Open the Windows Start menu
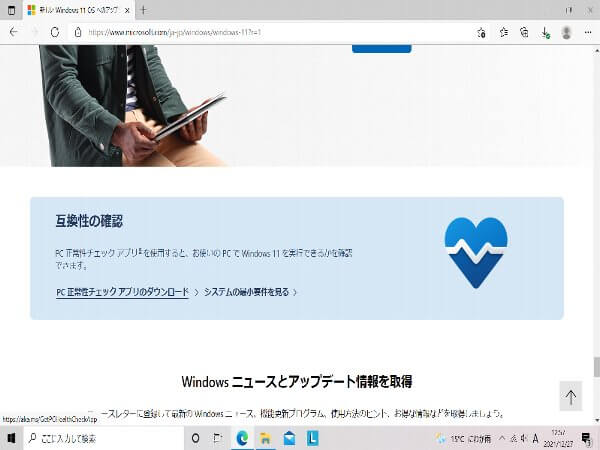The height and width of the screenshot is (450, 600). [11, 438]
